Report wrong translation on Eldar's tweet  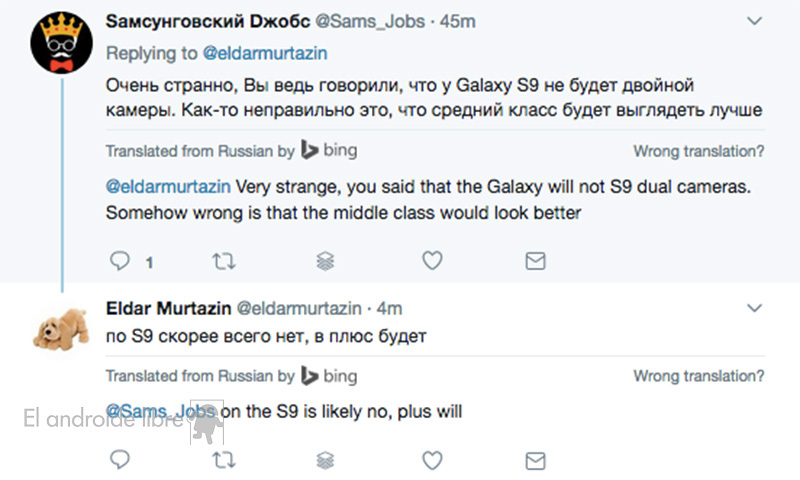[x=699, y=377]
